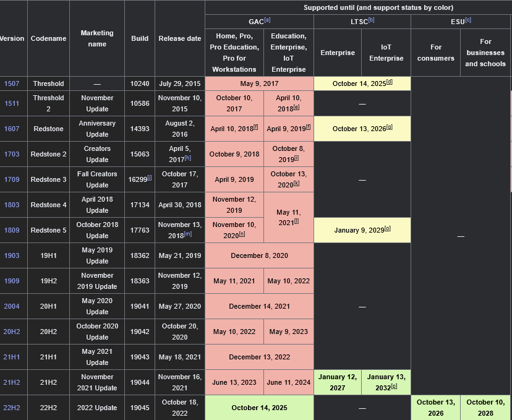Click the 2004 version link
Image resolution: width=512 pixels, height=420 pixels.
(12, 306)
